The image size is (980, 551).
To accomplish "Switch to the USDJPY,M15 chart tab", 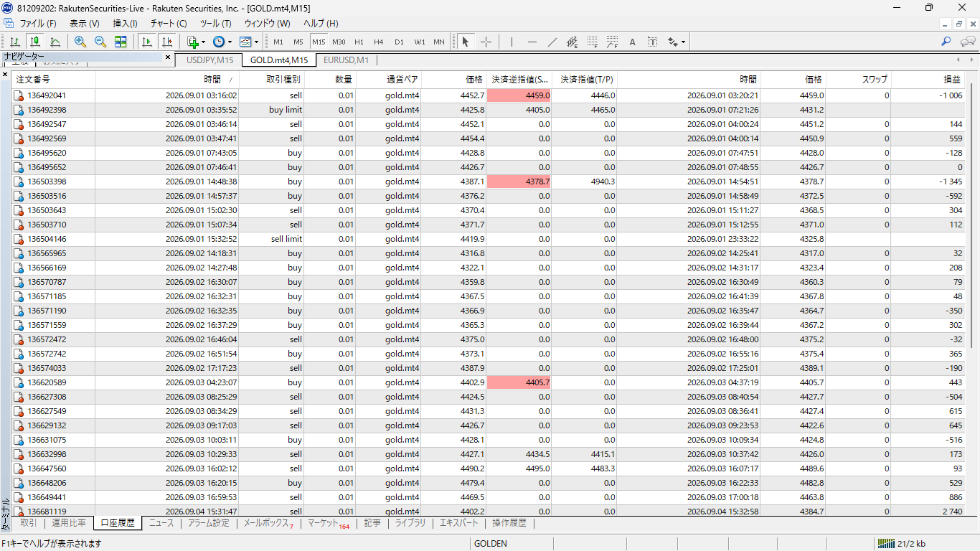I will (209, 60).
